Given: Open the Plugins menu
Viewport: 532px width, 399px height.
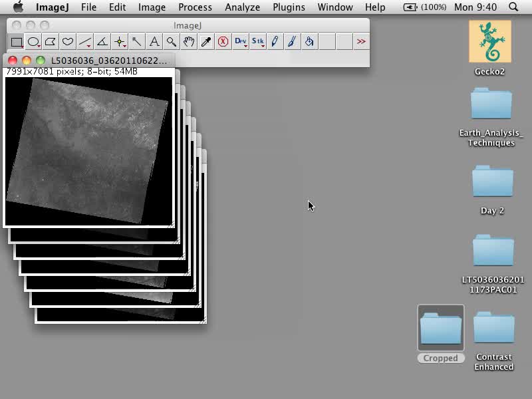Looking at the screenshot, I should [x=289, y=7].
